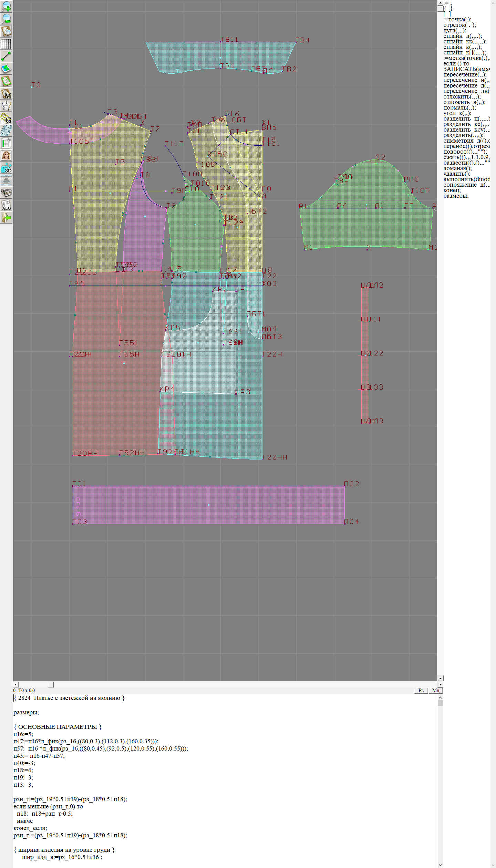Click horizontal scrollbar left arrow under canvas
The width and height of the screenshot is (496, 868).
[x=15, y=684]
